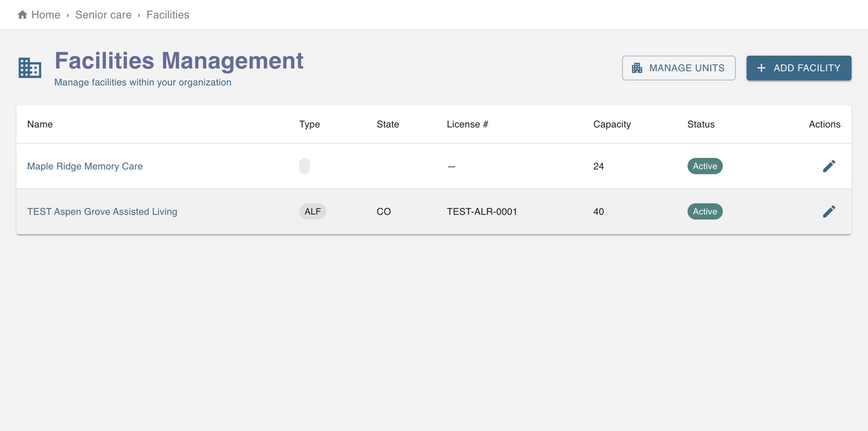
Task: Go to Home breadcrumb text
Action: click(46, 15)
